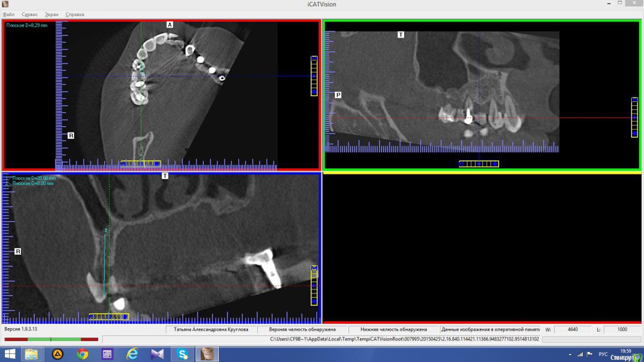Open Skype from the taskbar
Screen dimensions: 644x362
[x=182, y=354]
